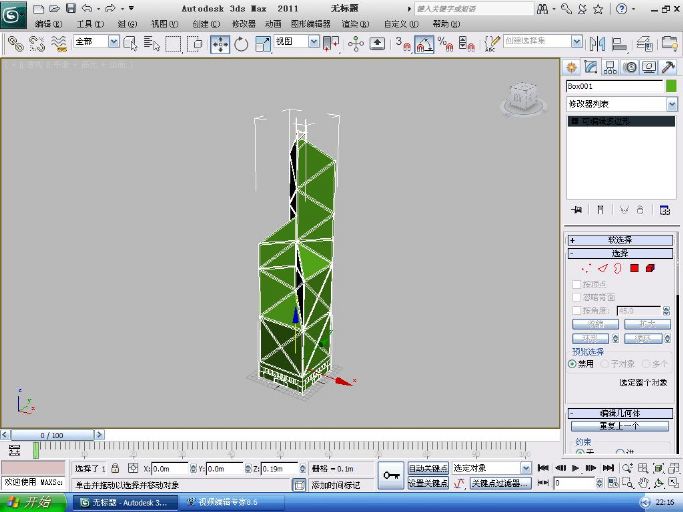This screenshot has width=683, height=512.
Task: Toggle the Spinner Snap icon
Action: click(x=467, y=44)
